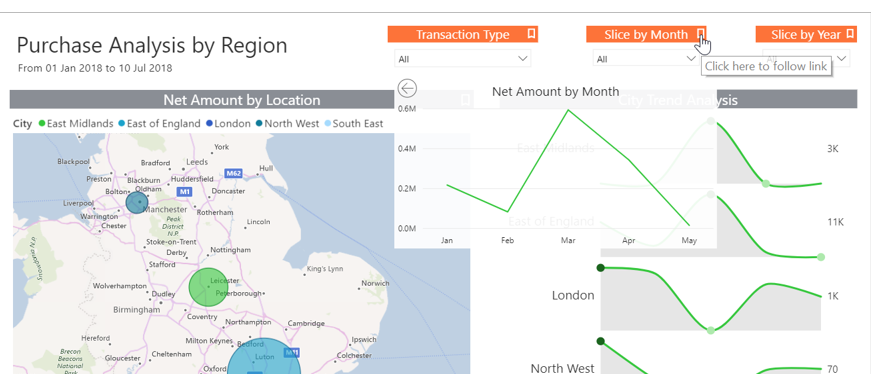Click the M1 motorway badge near Huddersfield

tap(184, 192)
